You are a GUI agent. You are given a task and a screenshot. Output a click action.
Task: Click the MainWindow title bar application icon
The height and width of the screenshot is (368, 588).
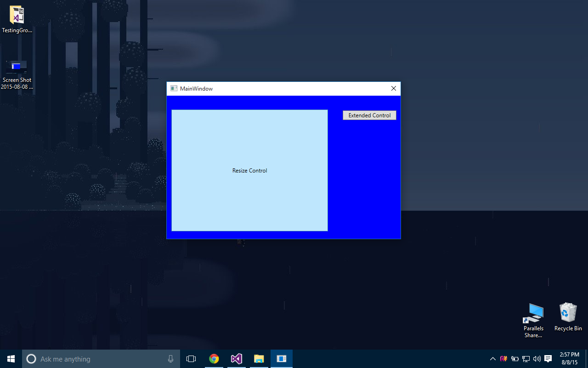(174, 88)
